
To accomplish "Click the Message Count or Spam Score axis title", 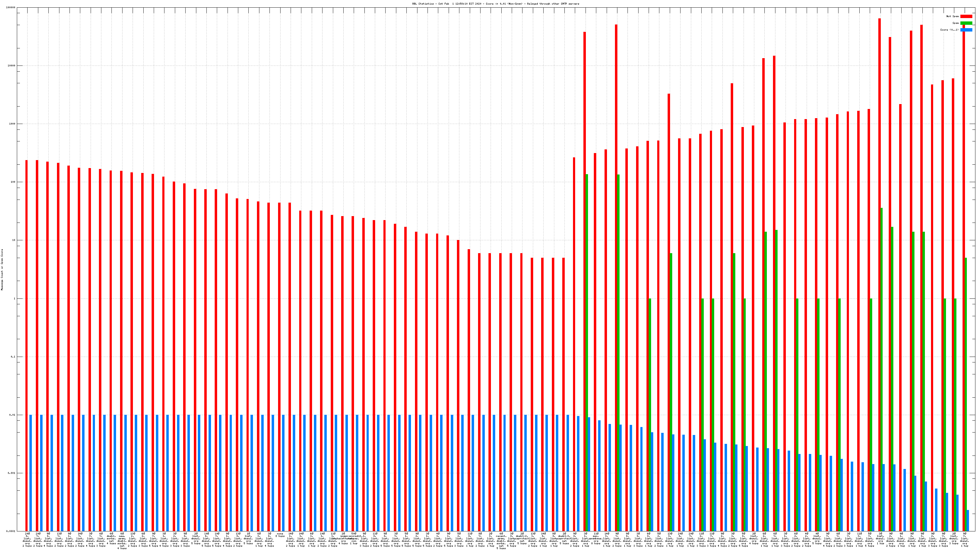I will coord(2,270).
